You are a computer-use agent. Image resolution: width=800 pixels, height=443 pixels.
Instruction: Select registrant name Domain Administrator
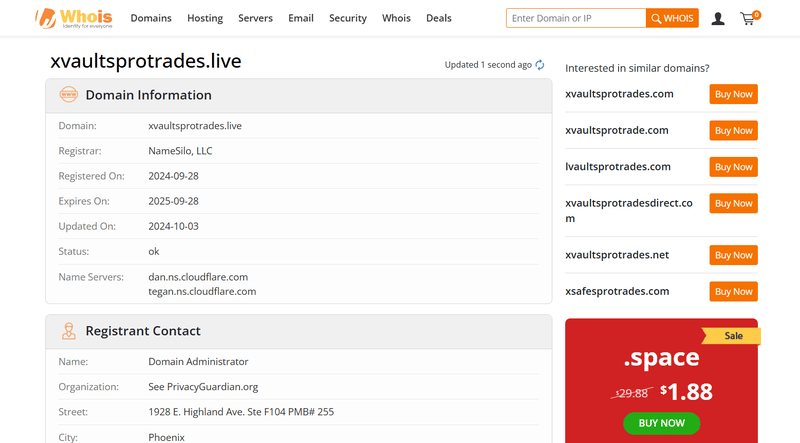pos(198,362)
